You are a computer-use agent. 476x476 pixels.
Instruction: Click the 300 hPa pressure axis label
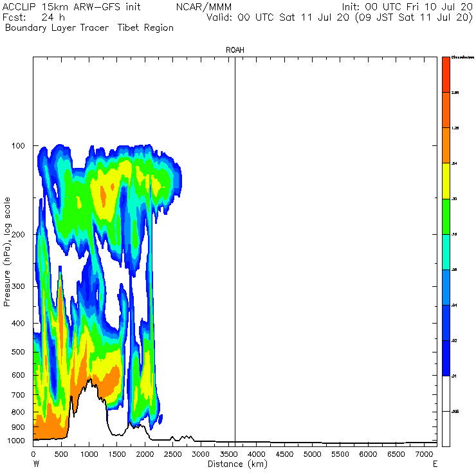[x=18, y=287]
